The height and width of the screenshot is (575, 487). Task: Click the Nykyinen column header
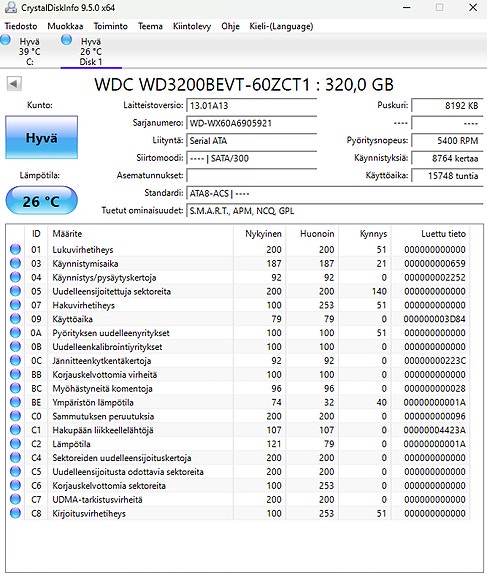pos(260,234)
